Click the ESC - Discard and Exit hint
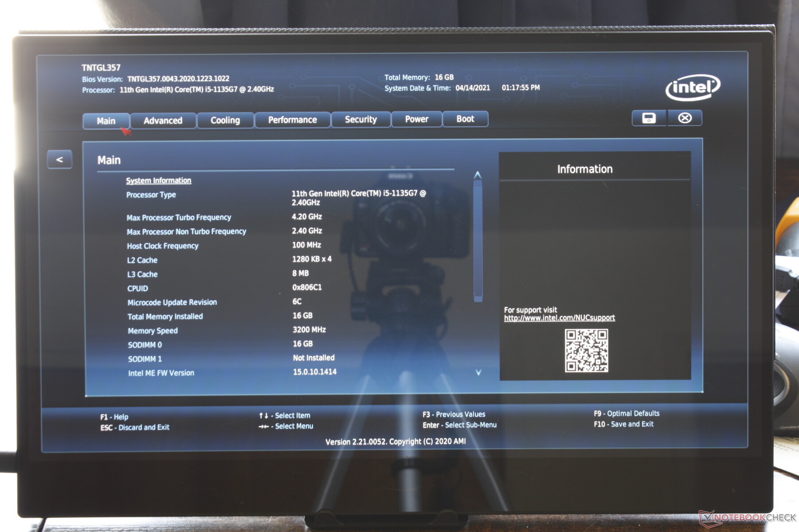 click(135, 427)
